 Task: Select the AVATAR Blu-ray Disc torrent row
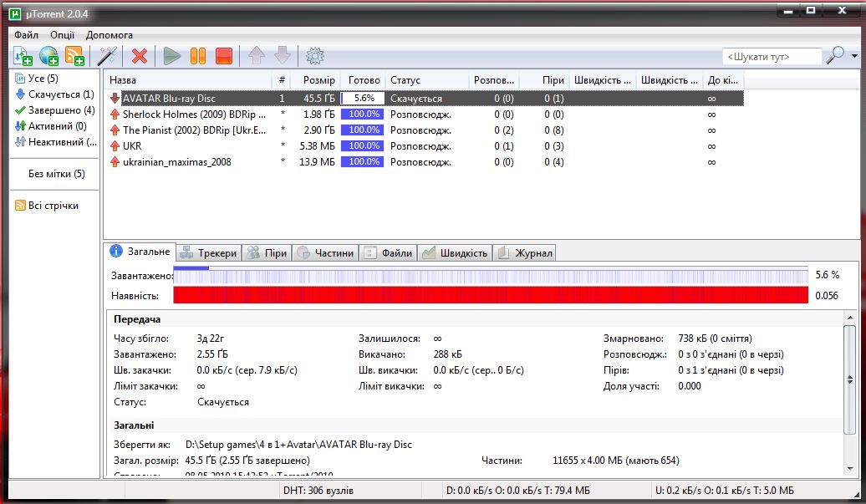pos(425,99)
